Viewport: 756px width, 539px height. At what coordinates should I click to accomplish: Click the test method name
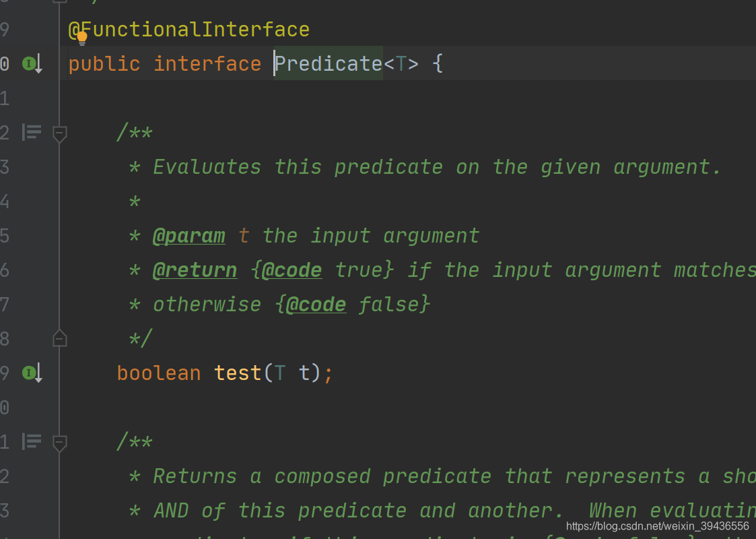[x=237, y=373]
